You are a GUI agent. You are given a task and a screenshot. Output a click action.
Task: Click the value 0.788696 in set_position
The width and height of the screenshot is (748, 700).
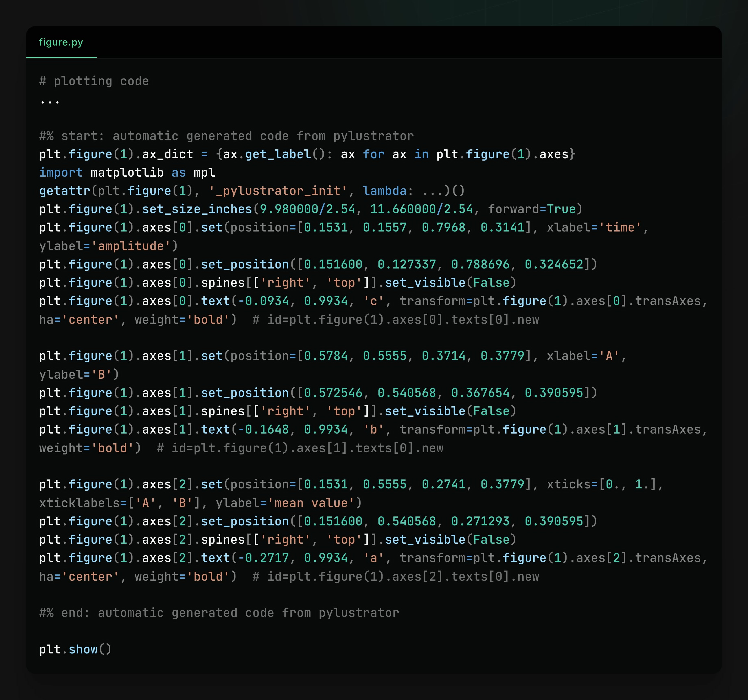pyautogui.click(x=480, y=264)
